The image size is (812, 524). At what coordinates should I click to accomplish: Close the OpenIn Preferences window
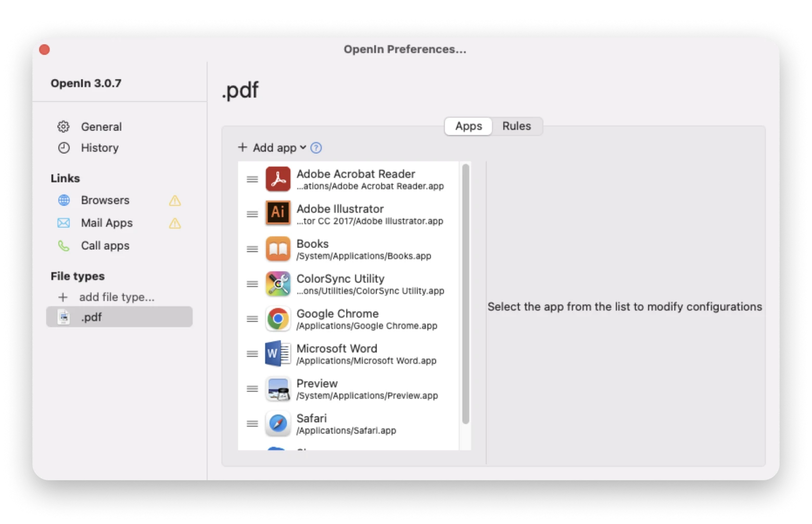click(45, 49)
